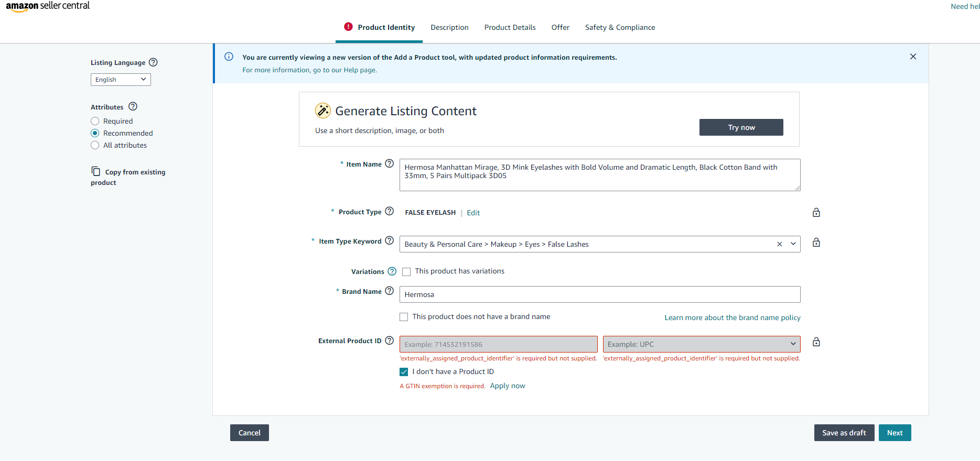Viewport: 980px width, 461px height.
Task: Click the Next button
Action: (895, 433)
